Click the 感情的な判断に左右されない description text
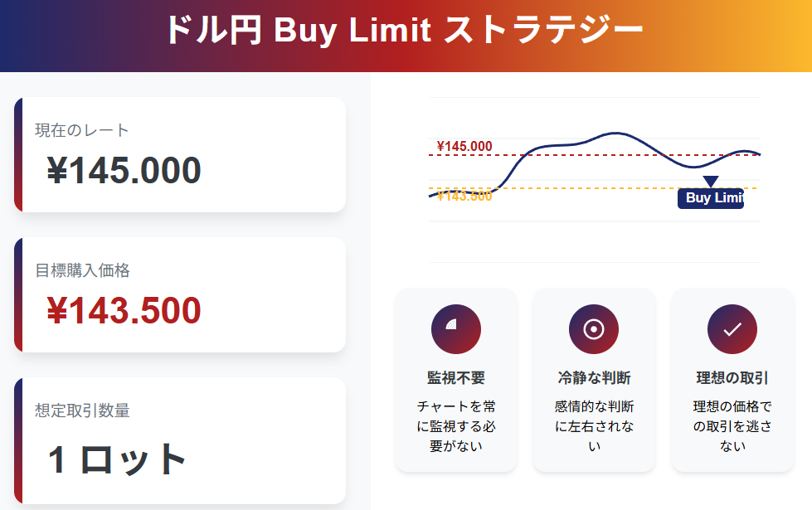The image size is (812, 510). point(594,426)
